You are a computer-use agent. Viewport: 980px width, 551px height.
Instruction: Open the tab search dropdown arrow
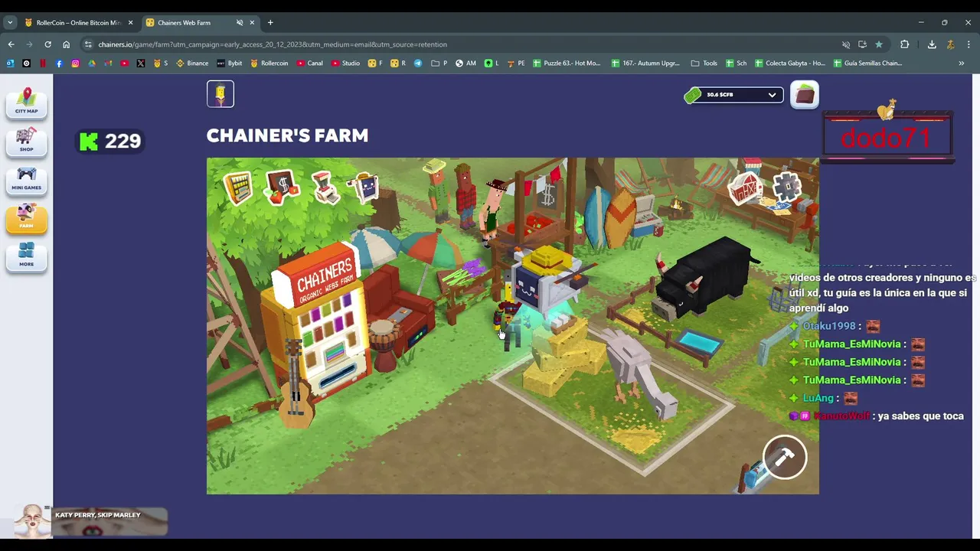10,22
